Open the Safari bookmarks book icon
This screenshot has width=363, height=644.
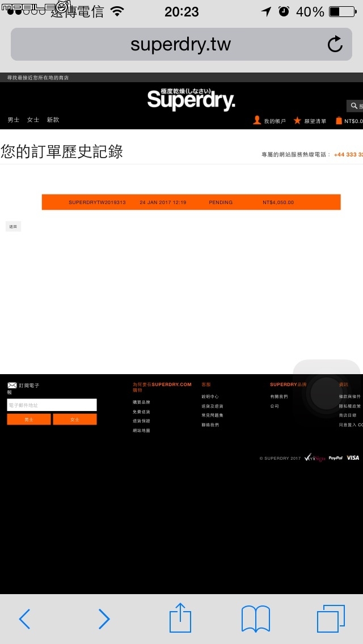tap(256, 618)
